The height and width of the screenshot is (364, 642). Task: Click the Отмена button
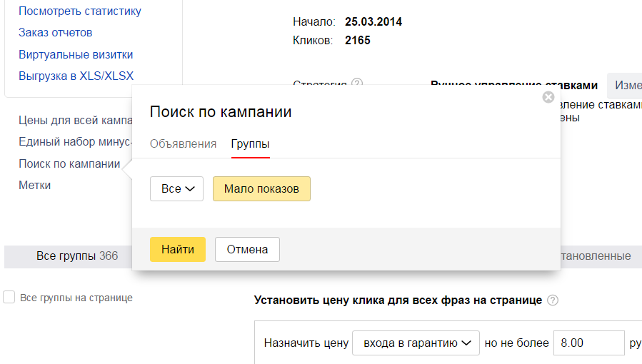click(x=247, y=250)
